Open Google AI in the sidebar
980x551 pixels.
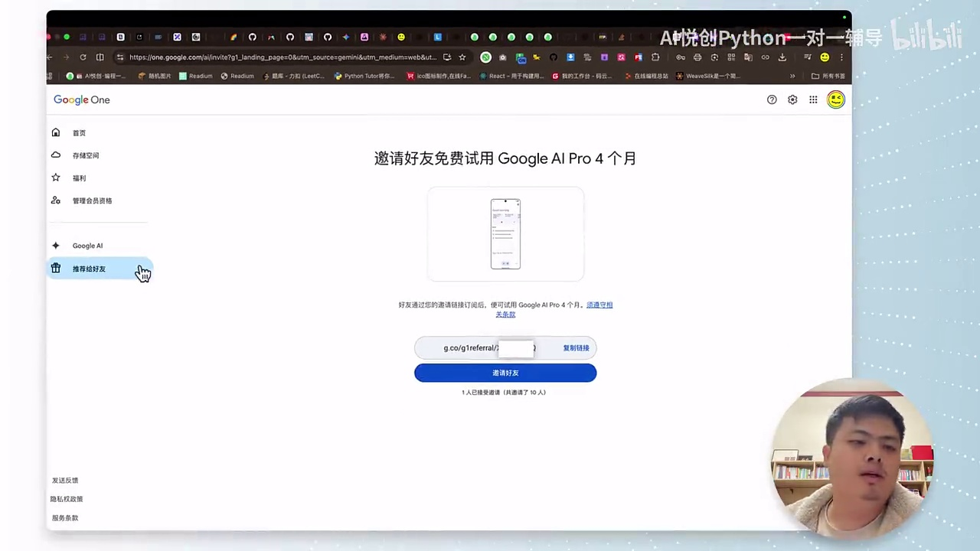(x=87, y=246)
